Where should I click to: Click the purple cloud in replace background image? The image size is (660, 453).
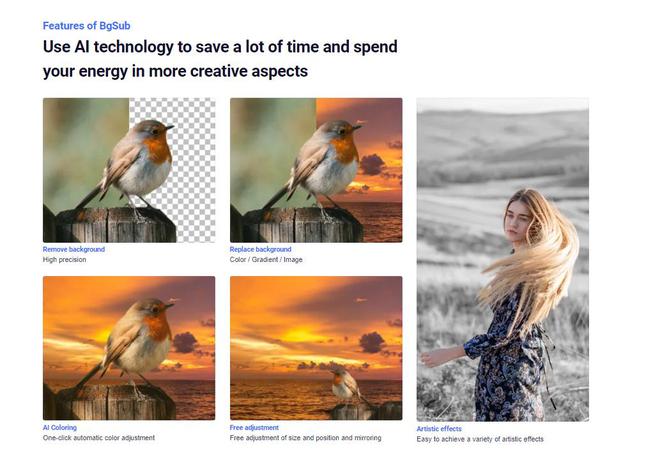click(x=372, y=165)
